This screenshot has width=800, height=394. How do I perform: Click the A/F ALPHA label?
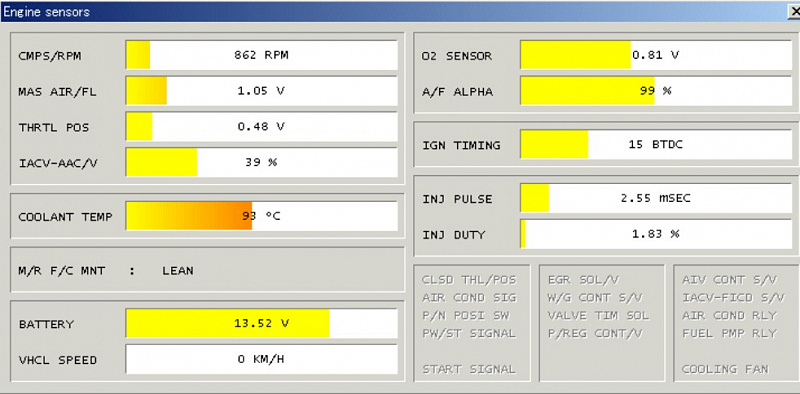[457, 92]
